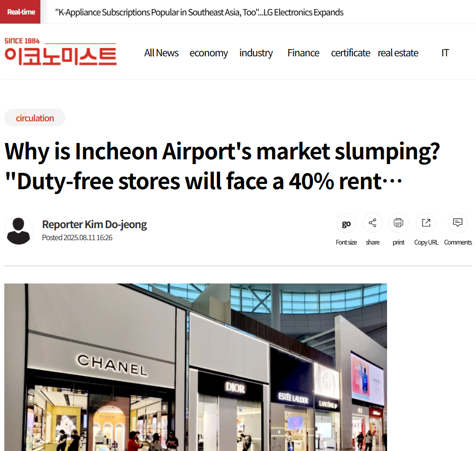Open the certificate menu item
476x451 pixels.
pos(351,53)
